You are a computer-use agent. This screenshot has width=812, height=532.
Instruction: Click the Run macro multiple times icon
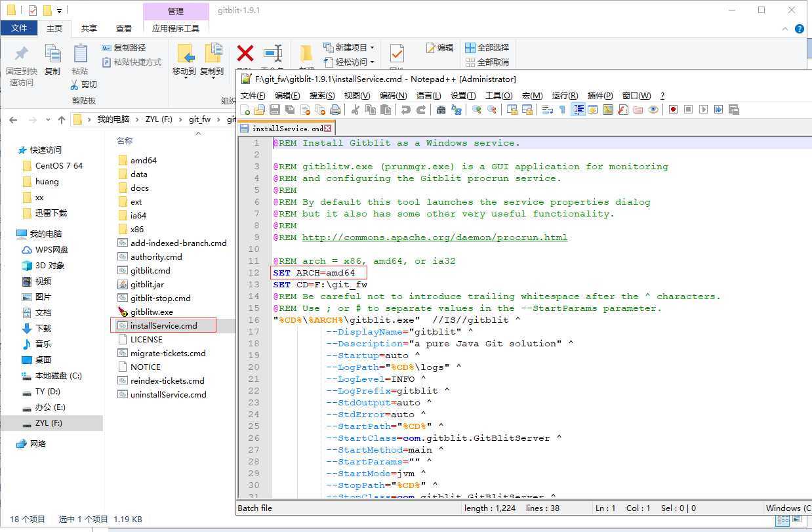718,110
